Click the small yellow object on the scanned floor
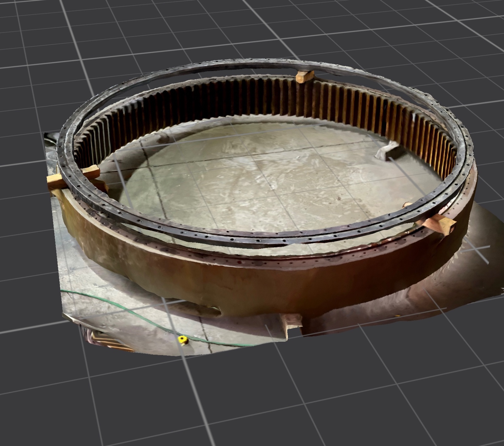This screenshot has width=504, height=446. [183, 340]
